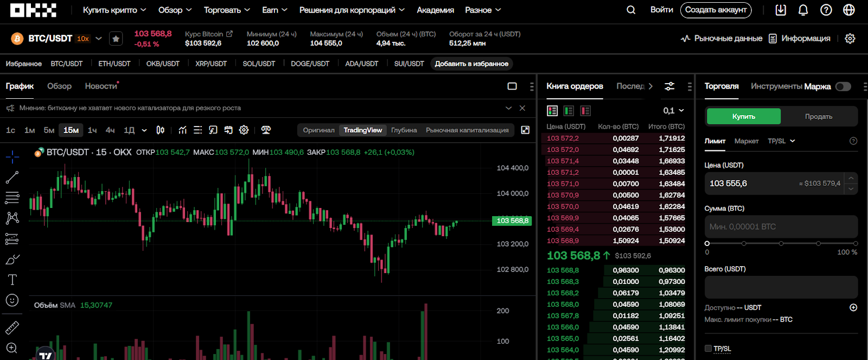The image size is (868, 360).
Task: Click the Войти login link
Action: [x=661, y=10]
